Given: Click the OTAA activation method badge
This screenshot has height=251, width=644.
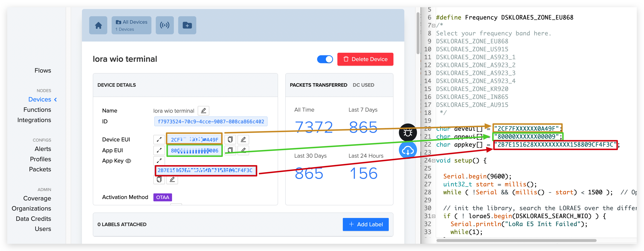Looking at the screenshot, I should (162, 197).
